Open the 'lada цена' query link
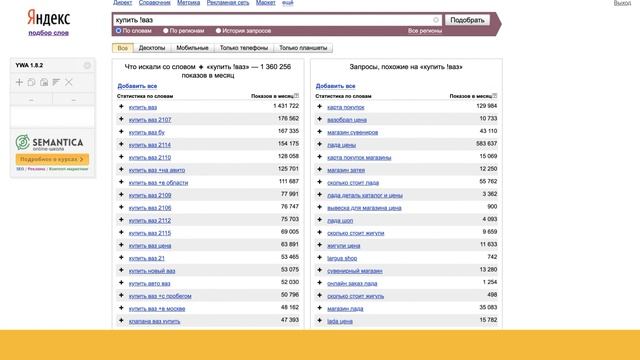640x360 pixels. coord(340,321)
